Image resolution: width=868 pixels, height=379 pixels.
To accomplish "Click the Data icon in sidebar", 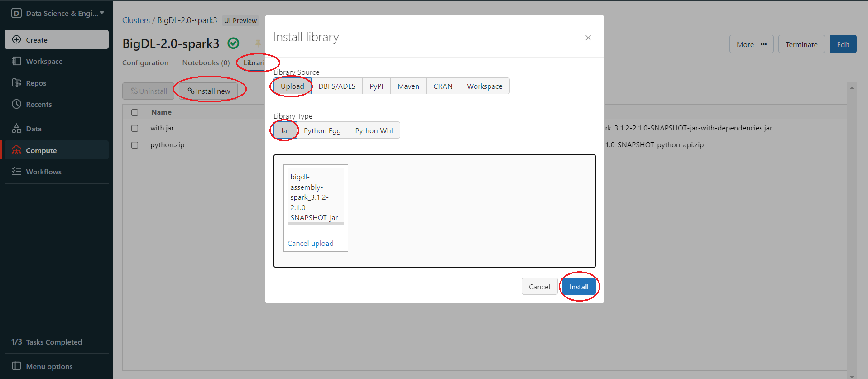I will (16, 129).
